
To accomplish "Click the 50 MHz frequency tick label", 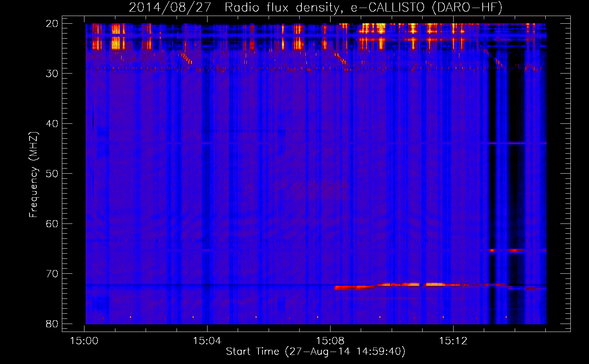I will pyautogui.click(x=52, y=174).
